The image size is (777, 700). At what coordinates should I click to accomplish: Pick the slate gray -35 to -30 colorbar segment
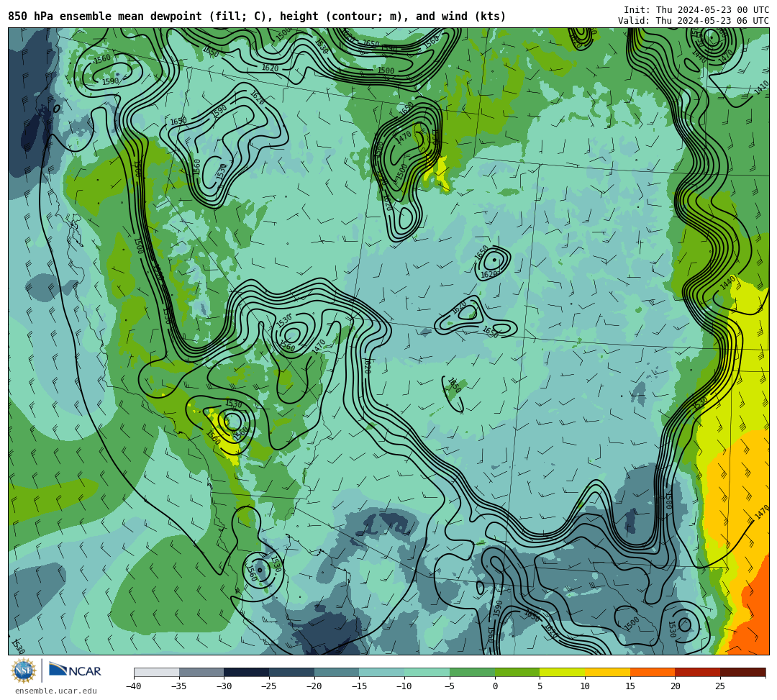point(201,672)
